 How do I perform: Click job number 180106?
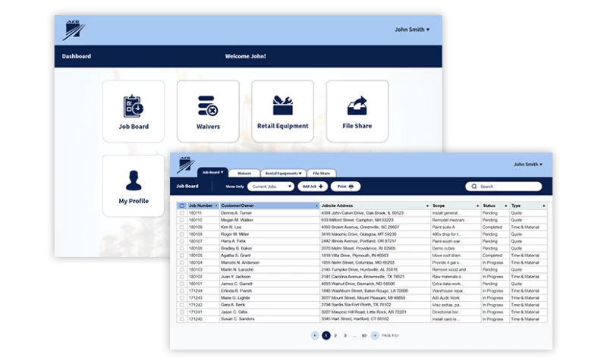pos(196,248)
